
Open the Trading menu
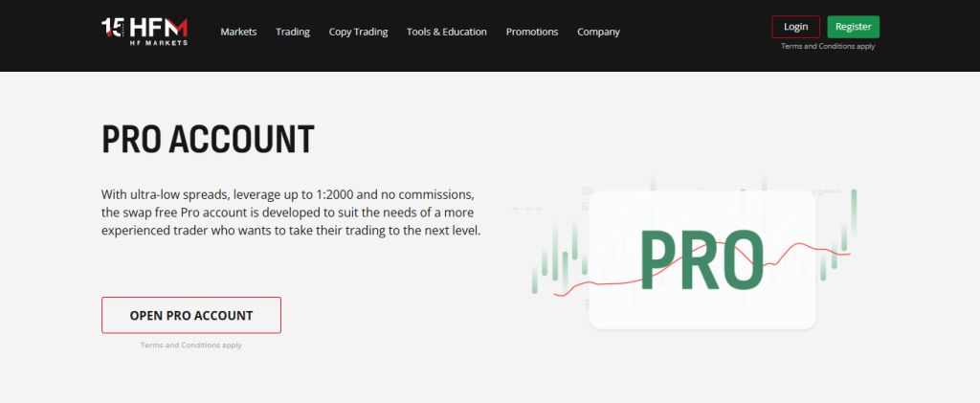[x=293, y=32]
